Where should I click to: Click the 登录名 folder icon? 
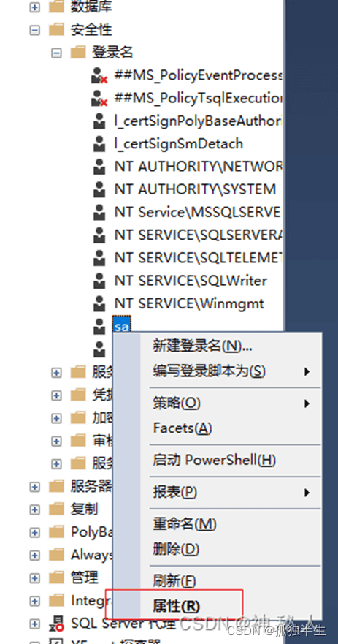78,53
